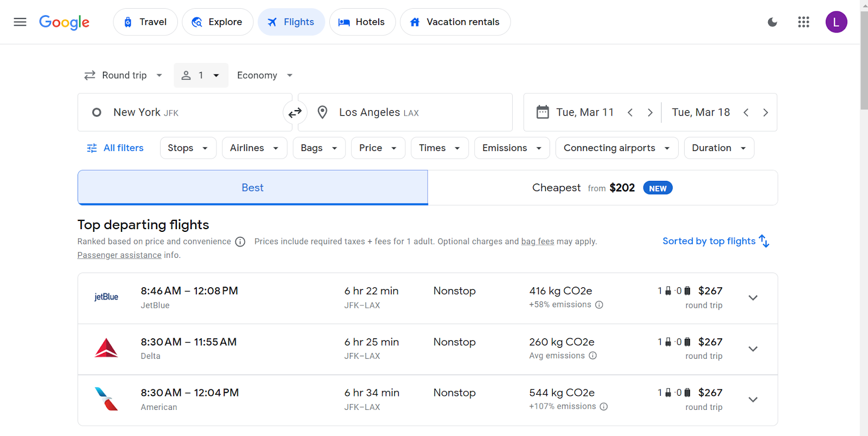Select the 8:30 AM – 11:55 AM Delta flight
Image resolution: width=868 pixels, height=436 pixels.
[427, 349]
